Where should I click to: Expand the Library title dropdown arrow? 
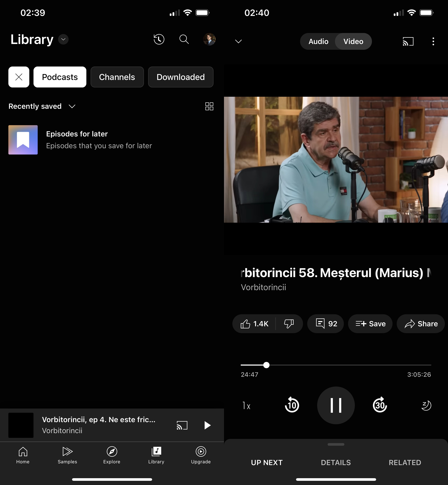pos(63,39)
